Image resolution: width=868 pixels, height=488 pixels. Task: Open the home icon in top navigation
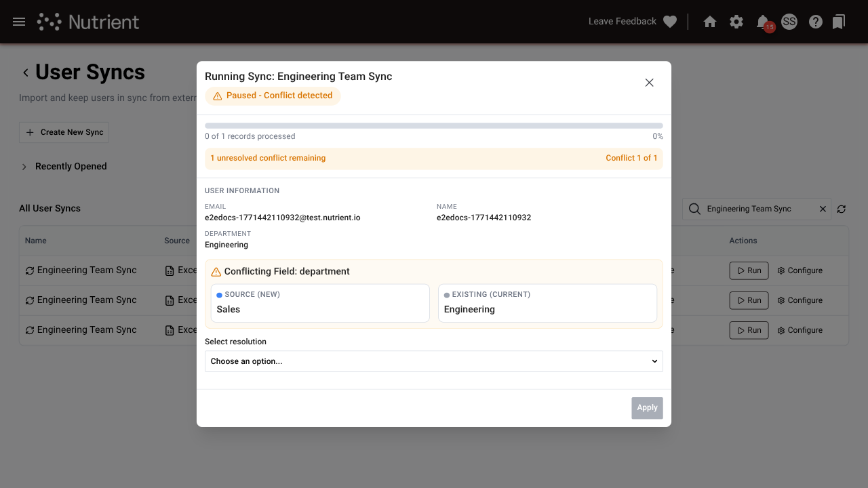pos(709,21)
